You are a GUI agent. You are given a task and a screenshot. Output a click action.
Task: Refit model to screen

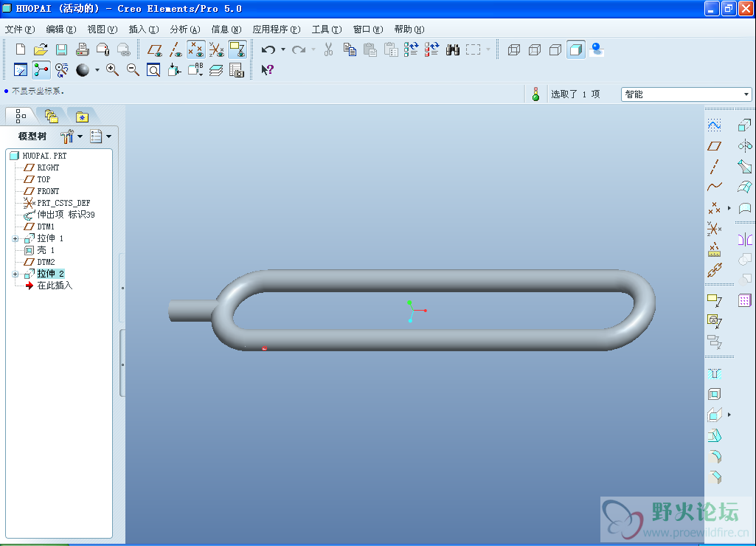(x=153, y=70)
